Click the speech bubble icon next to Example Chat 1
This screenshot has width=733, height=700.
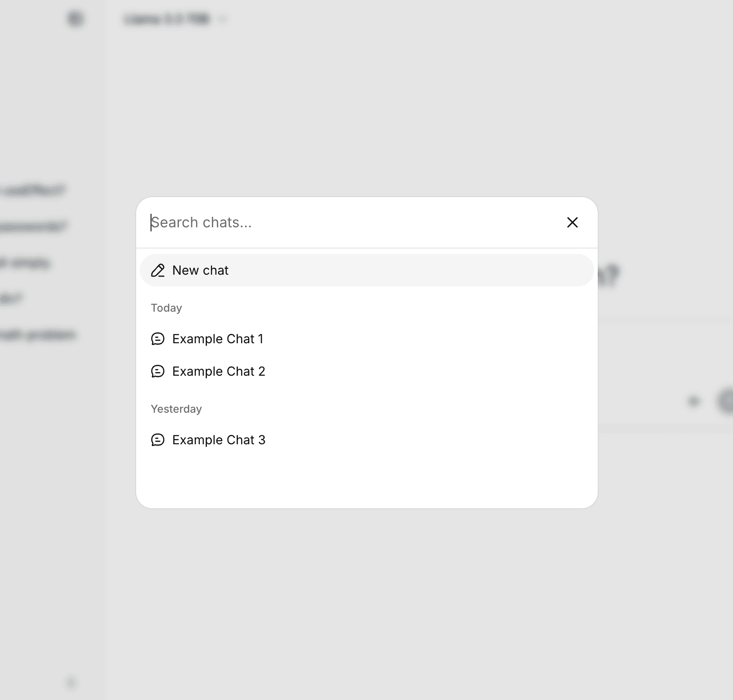tap(158, 339)
